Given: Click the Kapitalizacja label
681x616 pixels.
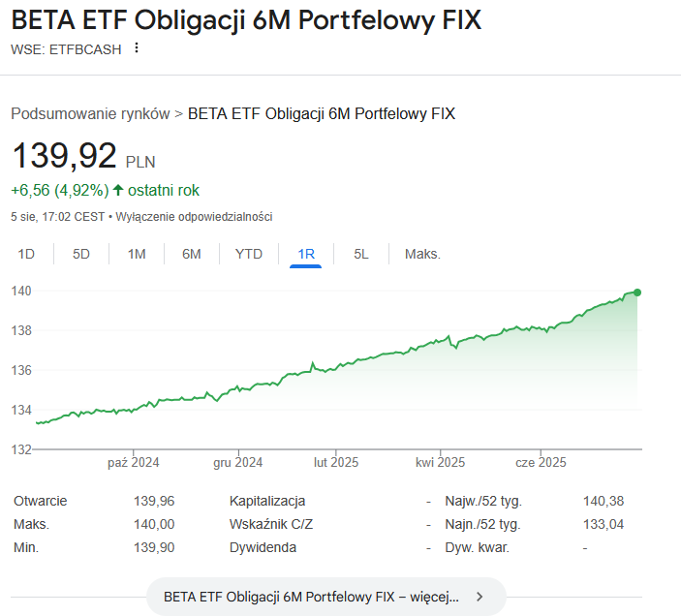Looking at the screenshot, I should [x=267, y=501].
